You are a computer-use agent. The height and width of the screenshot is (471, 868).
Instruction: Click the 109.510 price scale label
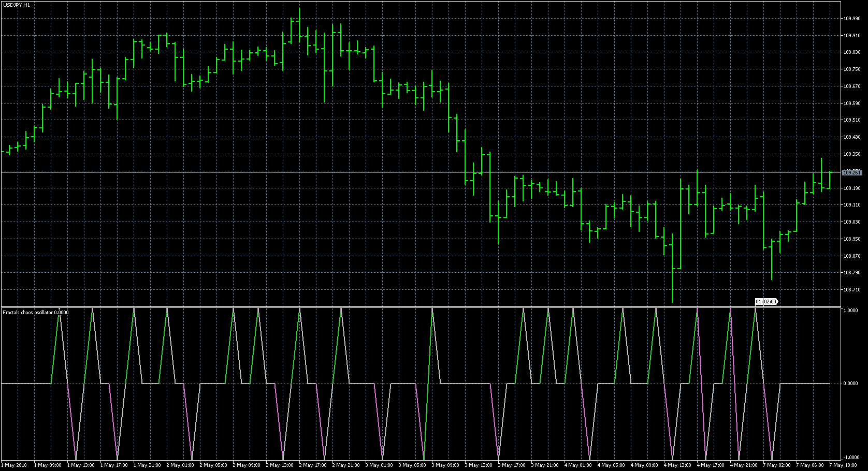click(852, 120)
